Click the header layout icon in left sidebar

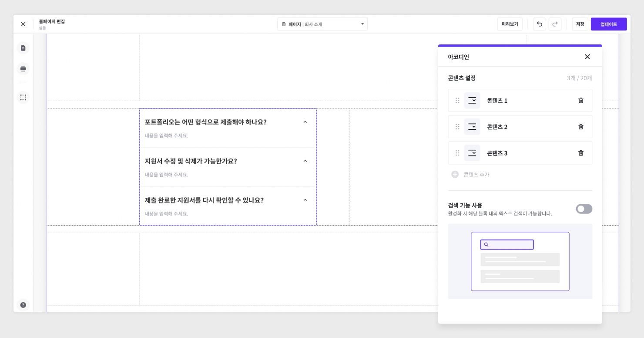[x=23, y=69]
